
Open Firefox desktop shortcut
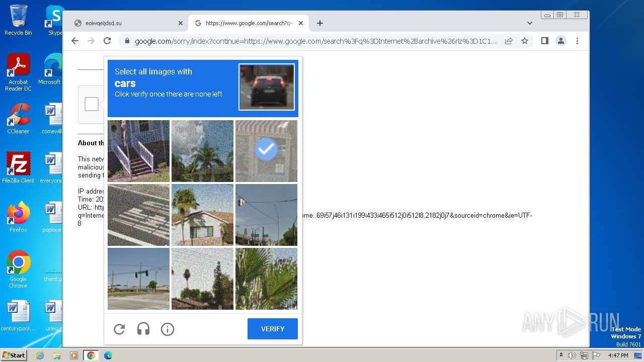pos(18,217)
